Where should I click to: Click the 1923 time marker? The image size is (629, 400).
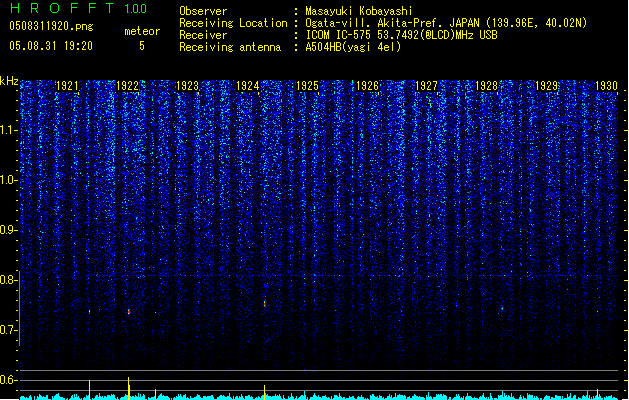pyautogui.click(x=187, y=86)
